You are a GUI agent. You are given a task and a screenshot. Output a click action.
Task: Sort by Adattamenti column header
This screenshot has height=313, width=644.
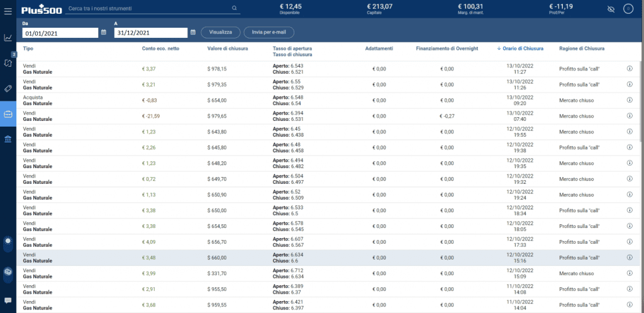pos(379,48)
